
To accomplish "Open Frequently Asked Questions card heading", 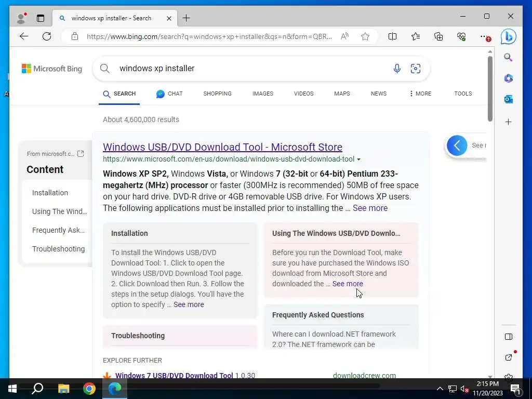I will coord(318,315).
